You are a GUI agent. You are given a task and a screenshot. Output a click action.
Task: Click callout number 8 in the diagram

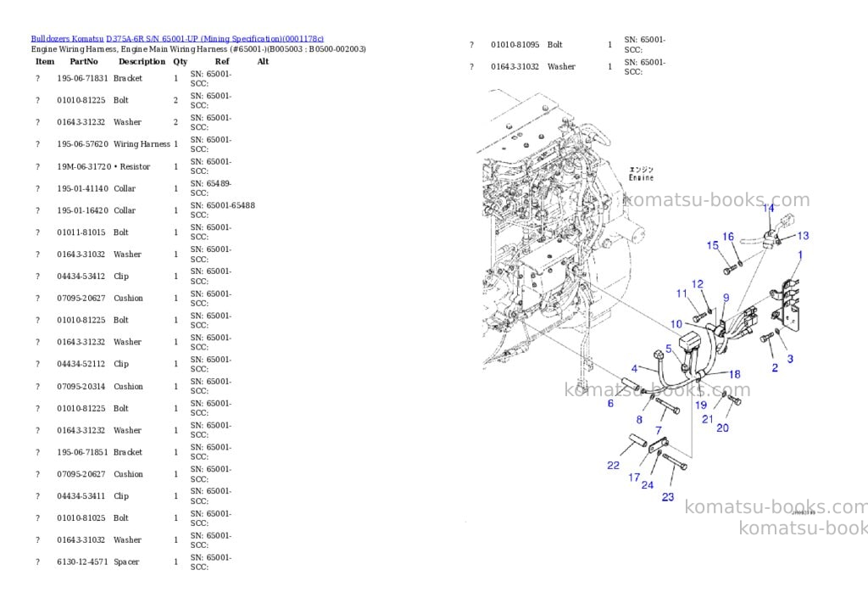(639, 419)
